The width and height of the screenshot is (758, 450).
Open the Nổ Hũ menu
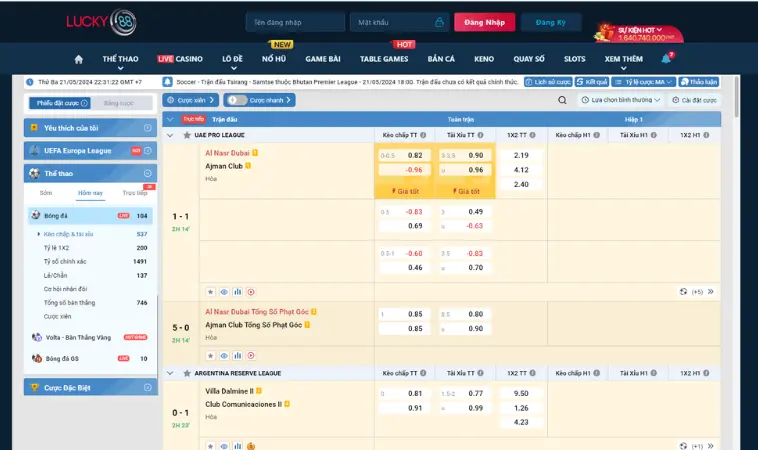274,59
